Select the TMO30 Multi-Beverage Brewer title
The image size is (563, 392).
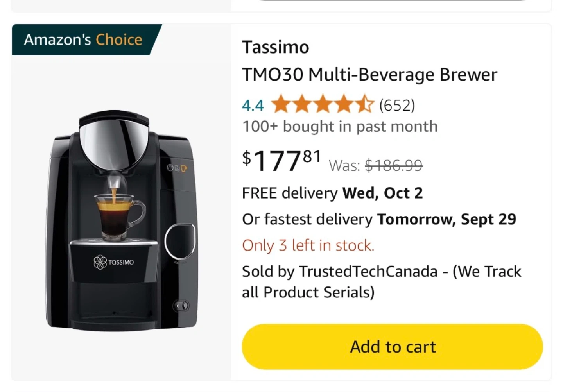[x=369, y=75]
